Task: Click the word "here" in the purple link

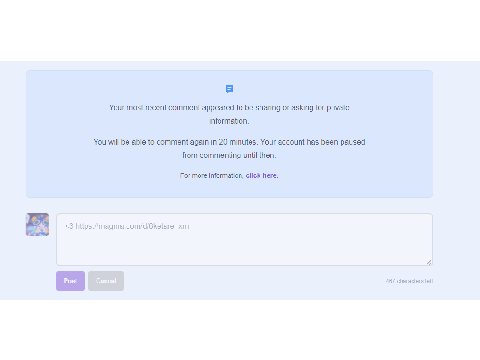Action: 270,175
